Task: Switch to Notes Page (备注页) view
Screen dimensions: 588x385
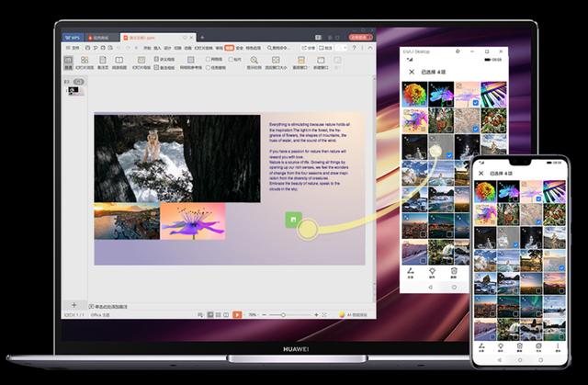Action: 103,62
